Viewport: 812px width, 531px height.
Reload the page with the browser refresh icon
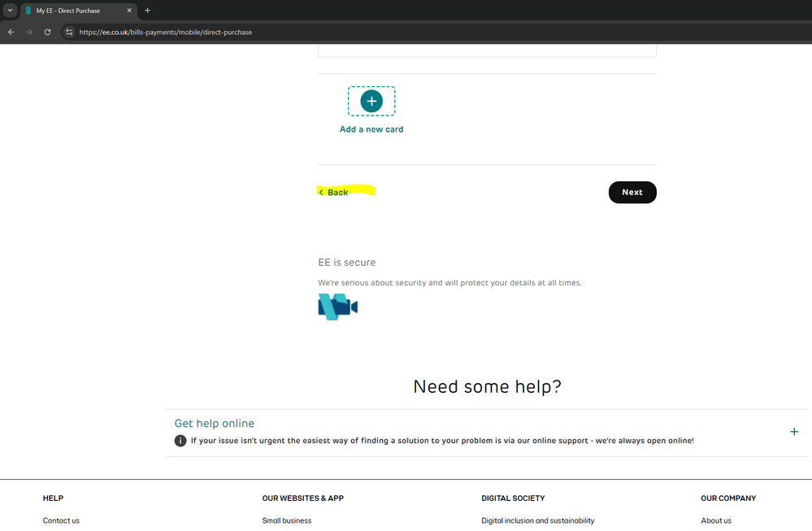click(48, 32)
